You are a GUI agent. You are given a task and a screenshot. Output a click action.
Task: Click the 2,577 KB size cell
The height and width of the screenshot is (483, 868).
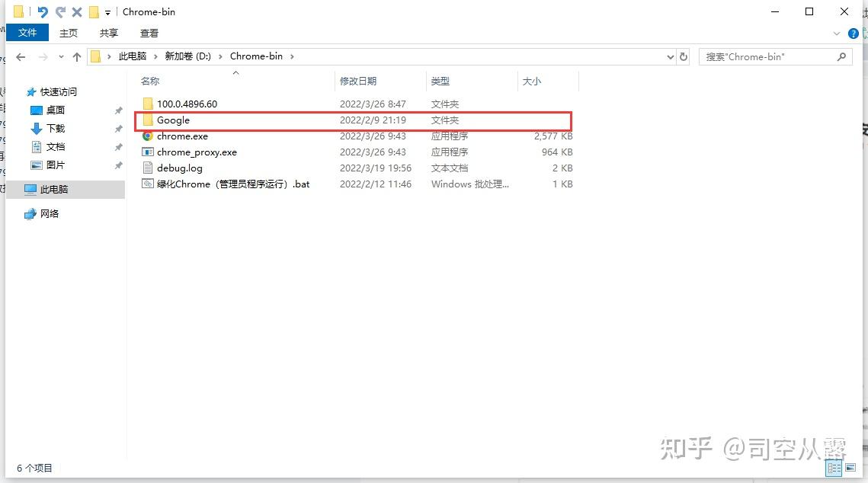[x=553, y=136]
